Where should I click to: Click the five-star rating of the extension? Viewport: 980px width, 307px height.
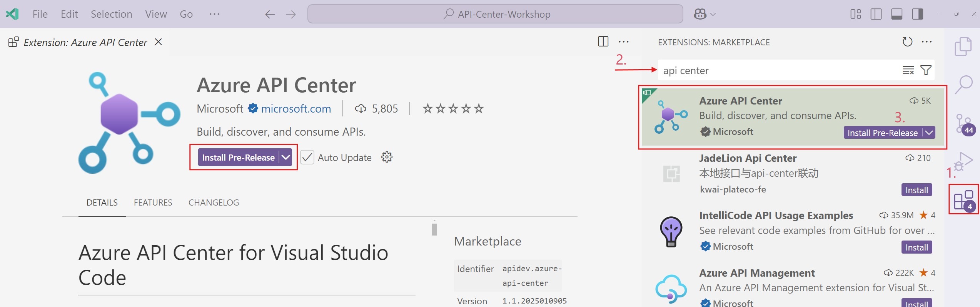coord(453,109)
